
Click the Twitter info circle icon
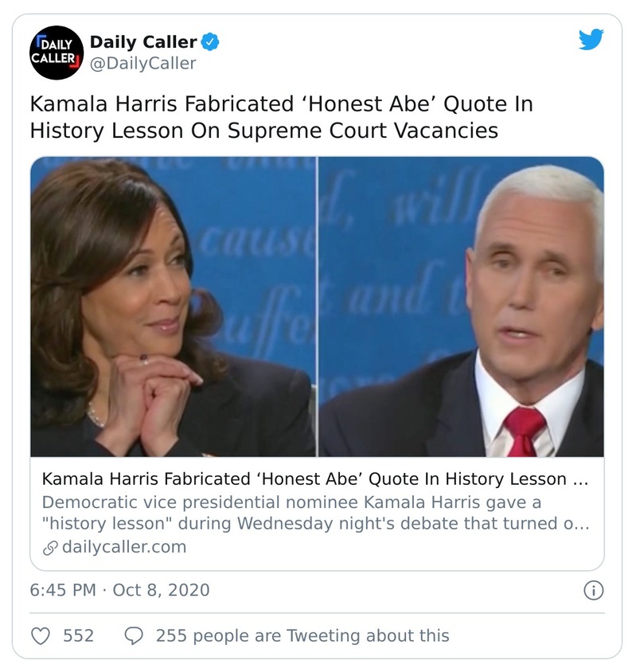(x=593, y=590)
